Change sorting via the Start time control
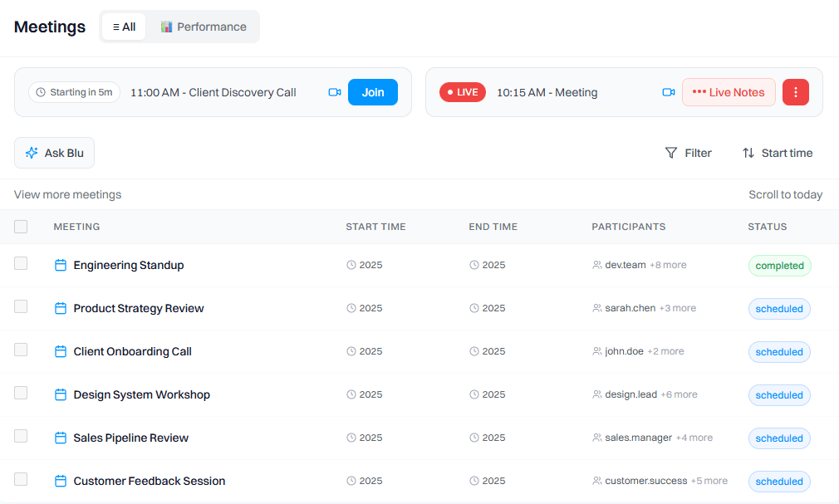This screenshot has width=839, height=504. pyautogui.click(x=778, y=153)
